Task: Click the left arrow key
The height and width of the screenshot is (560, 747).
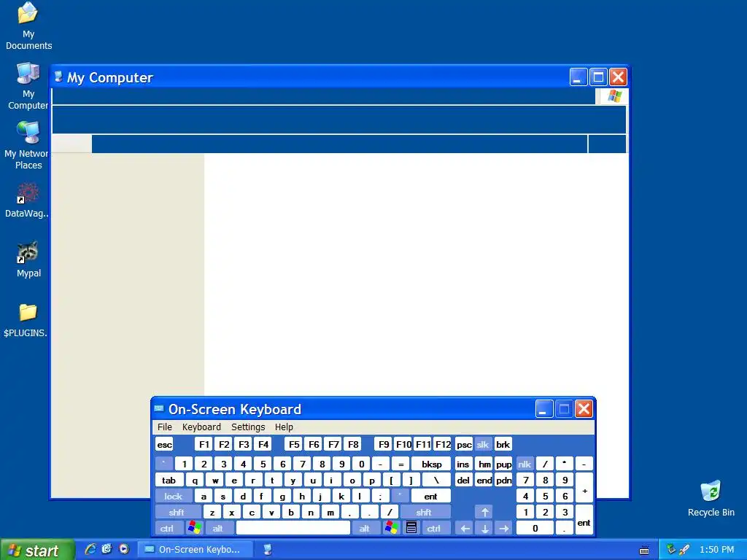Action: tap(465, 529)
